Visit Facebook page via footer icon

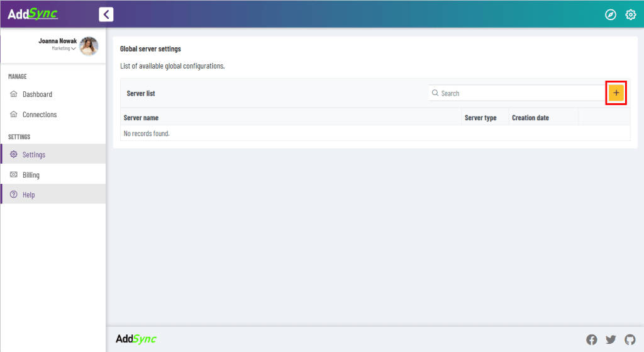(591, 339)
